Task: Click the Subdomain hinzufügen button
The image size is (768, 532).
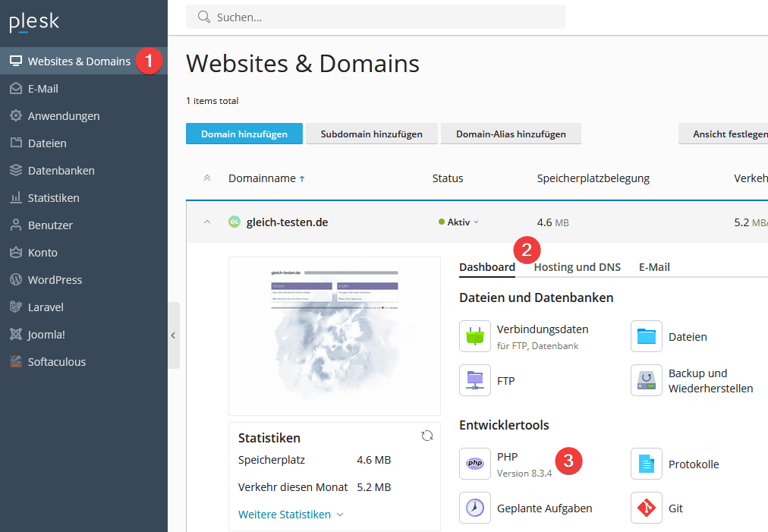Action: 371,134
